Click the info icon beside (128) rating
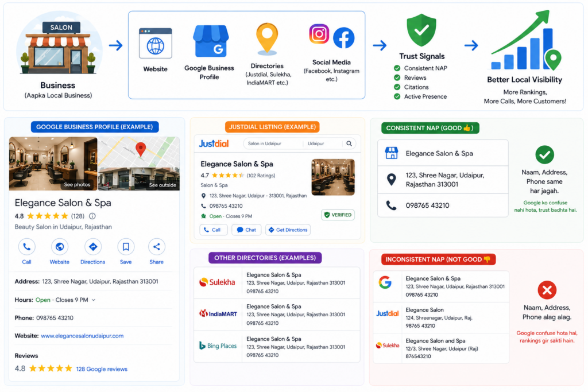This screenshot has width=588, height=392. [92, 216]
